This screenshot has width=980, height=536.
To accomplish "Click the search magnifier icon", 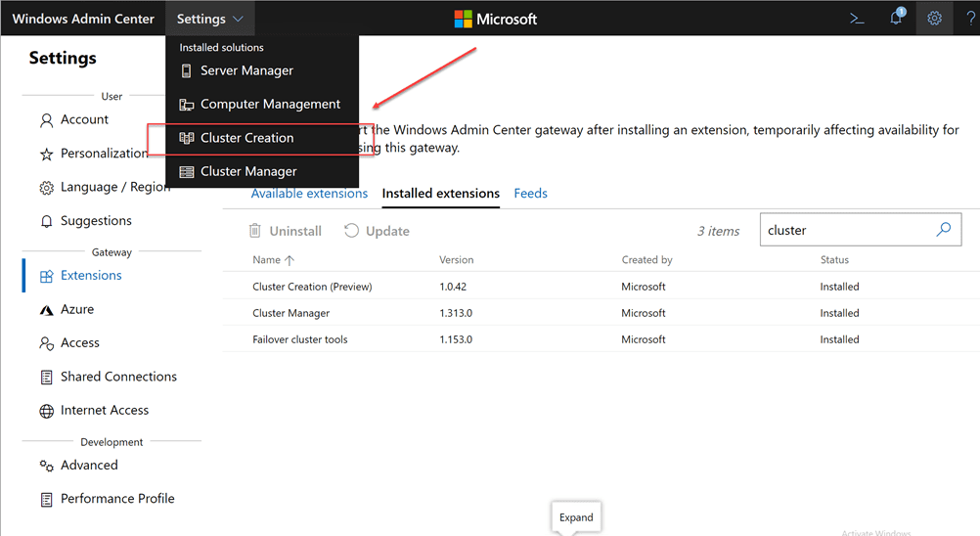I will 943,230.
